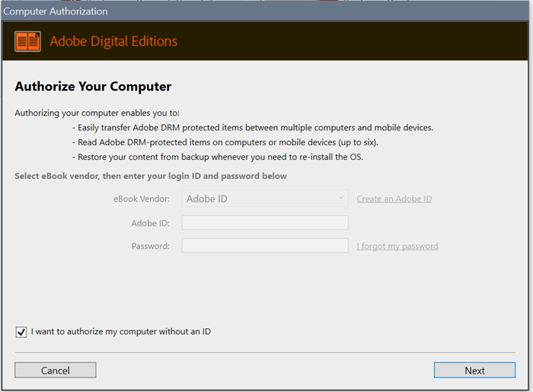This screenshot has height=392, width=533.
Task: Click the Computer Authorization title bar text
Action: 56,11
